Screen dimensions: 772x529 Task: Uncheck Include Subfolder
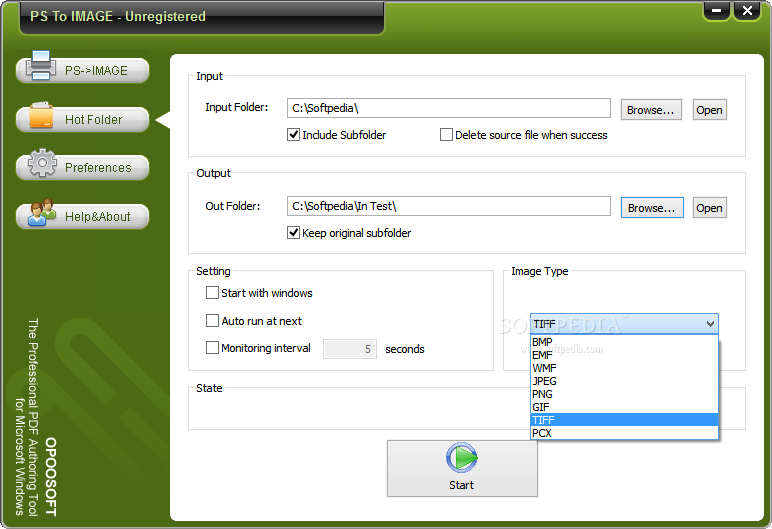tap(293, 134)
